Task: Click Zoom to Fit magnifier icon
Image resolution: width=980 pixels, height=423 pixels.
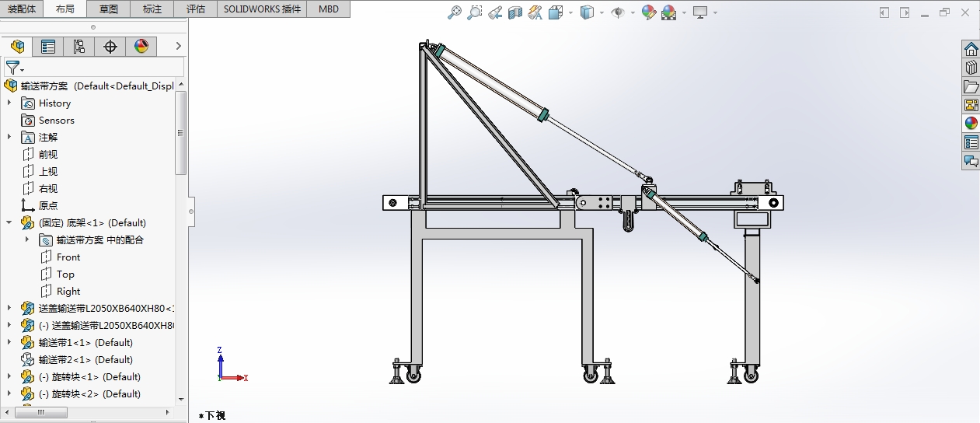Action: click(455, 12)
